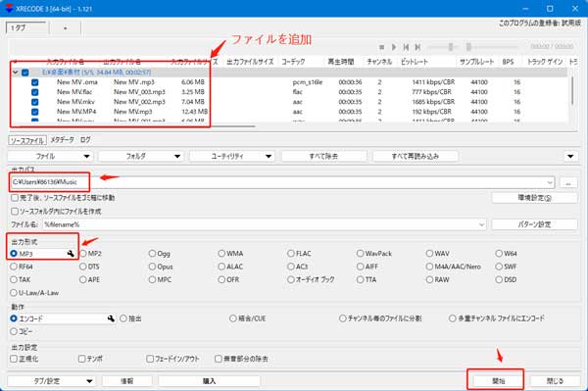Expand the output path combo box arrow
This screenshot has width=588, height=391.
(x=550, y=183)
